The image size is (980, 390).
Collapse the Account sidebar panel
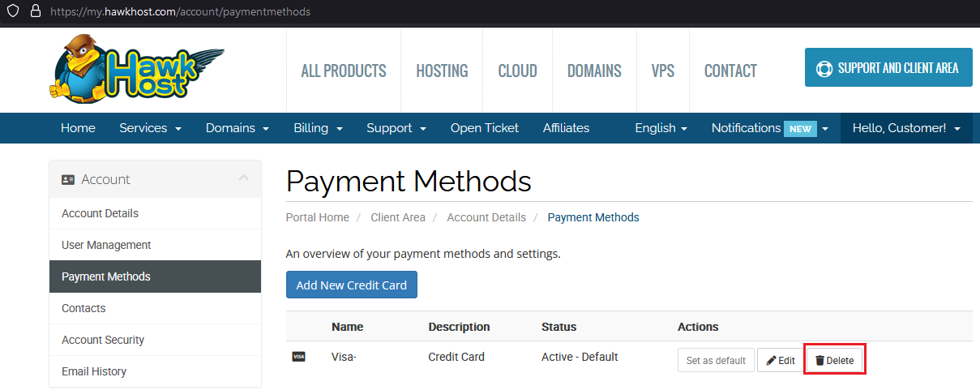coord(243,178)
